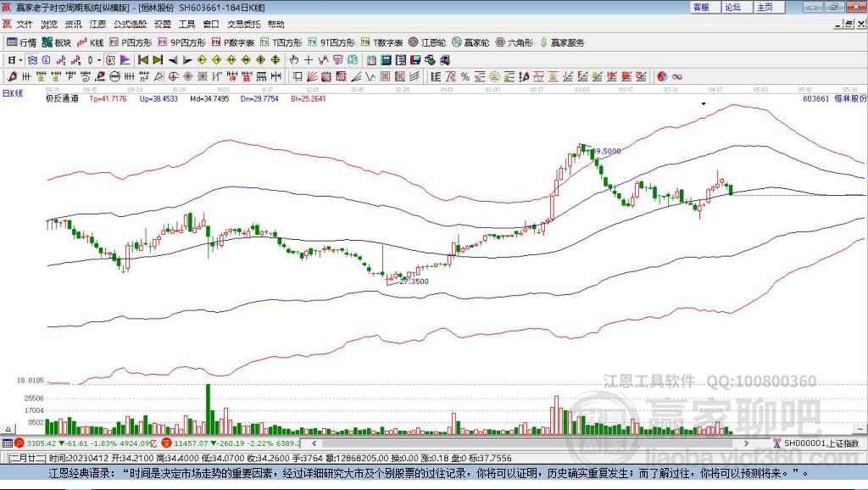Click the calculator icon in toolbar

pyautogui.click(x=386, y=60)
